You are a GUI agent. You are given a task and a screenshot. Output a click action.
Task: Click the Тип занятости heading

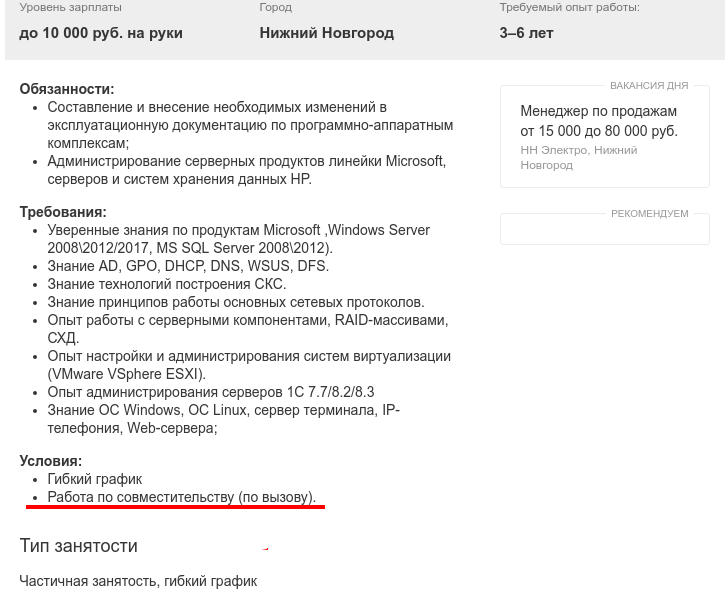click(78, 546)
